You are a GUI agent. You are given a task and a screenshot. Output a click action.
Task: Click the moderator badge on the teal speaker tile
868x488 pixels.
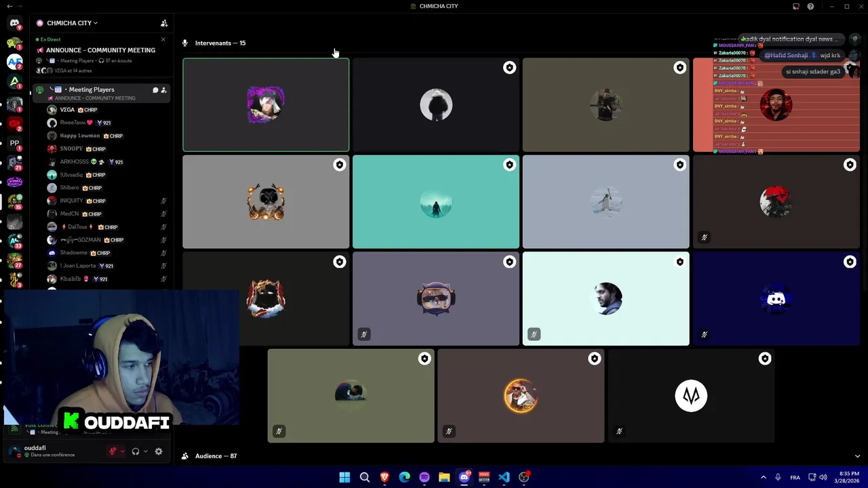pos(509,165)
